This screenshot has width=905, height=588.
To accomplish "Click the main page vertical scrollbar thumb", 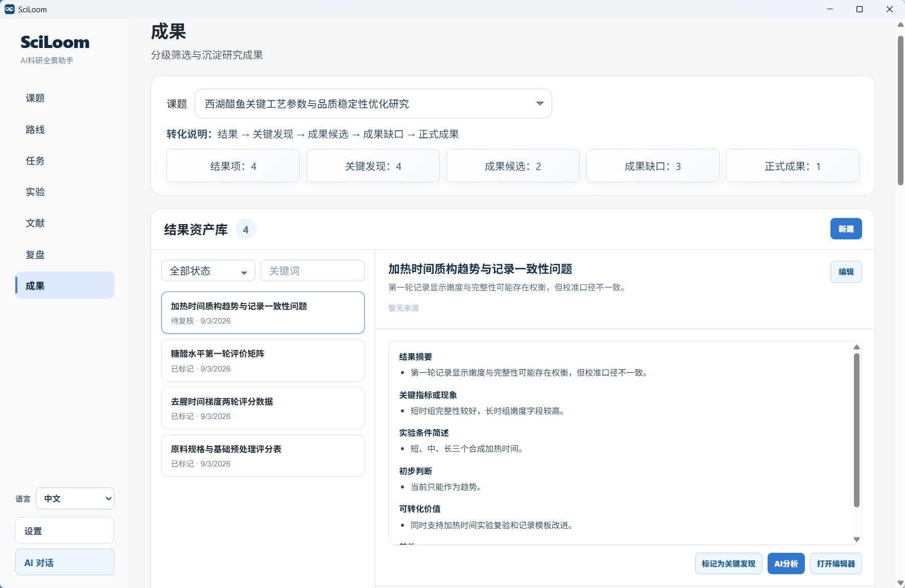I will click(x=900, y=110).
